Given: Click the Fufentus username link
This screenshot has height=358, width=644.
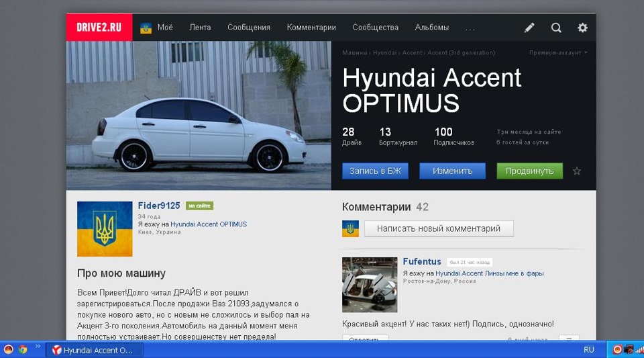Looking at the screenshot, I should pos(422,261).
